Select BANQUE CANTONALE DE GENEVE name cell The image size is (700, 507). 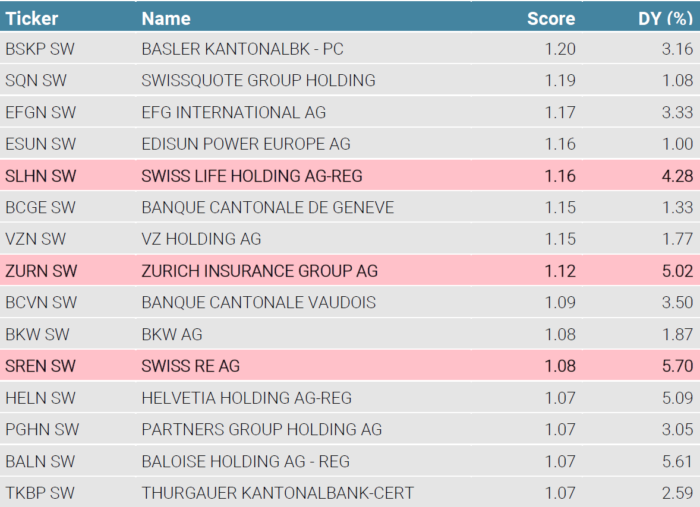pyautogui.click(x=268, y=207)
